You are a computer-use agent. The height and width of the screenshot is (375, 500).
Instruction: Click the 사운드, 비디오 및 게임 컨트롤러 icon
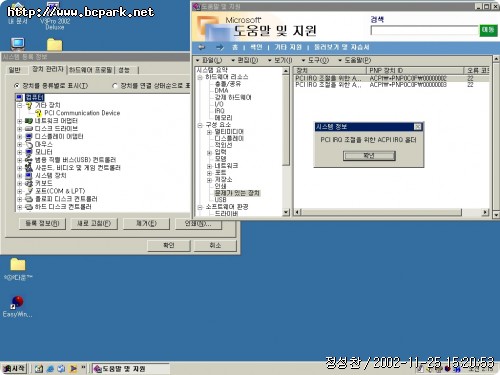click(29, 168)
